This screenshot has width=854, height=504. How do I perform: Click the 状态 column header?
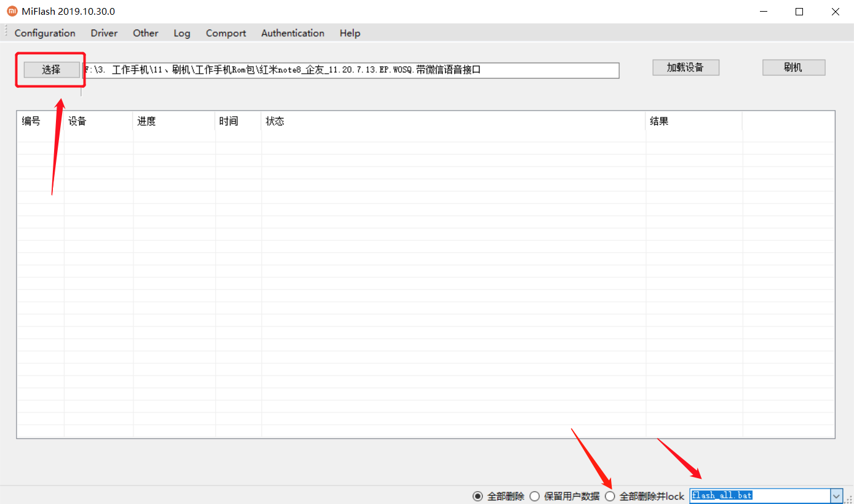point(453,121)
